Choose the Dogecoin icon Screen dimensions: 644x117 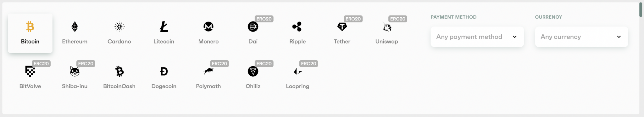164,72
